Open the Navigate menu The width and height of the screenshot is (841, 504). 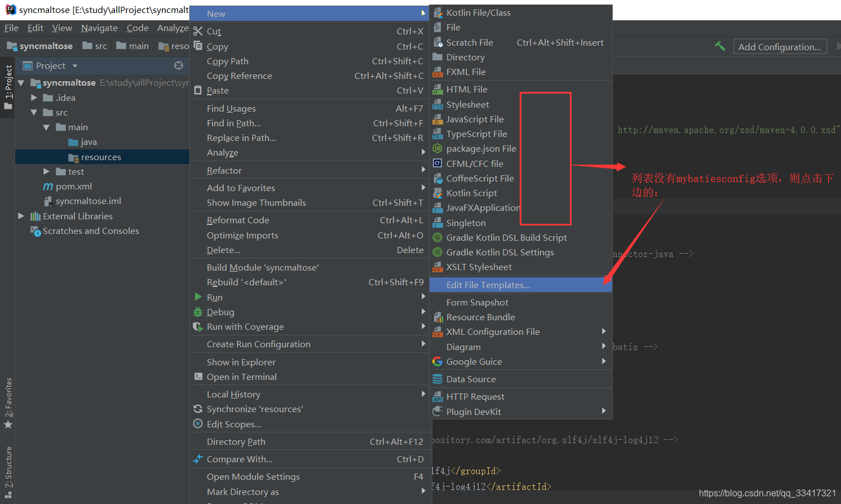[99, 28]
